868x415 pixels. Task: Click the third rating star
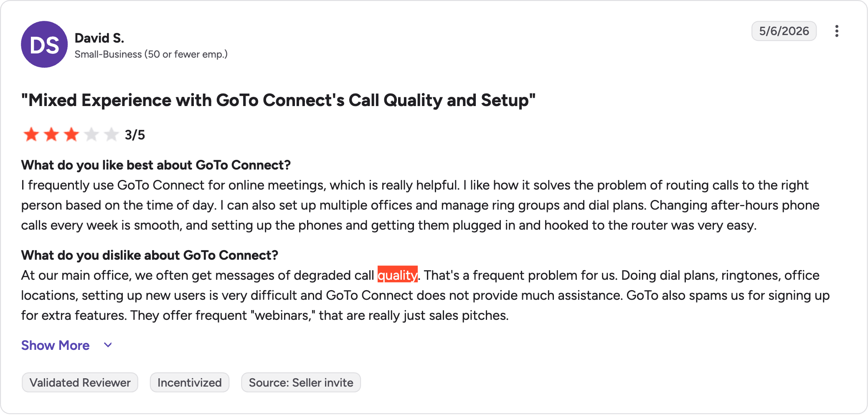point(71,135)
